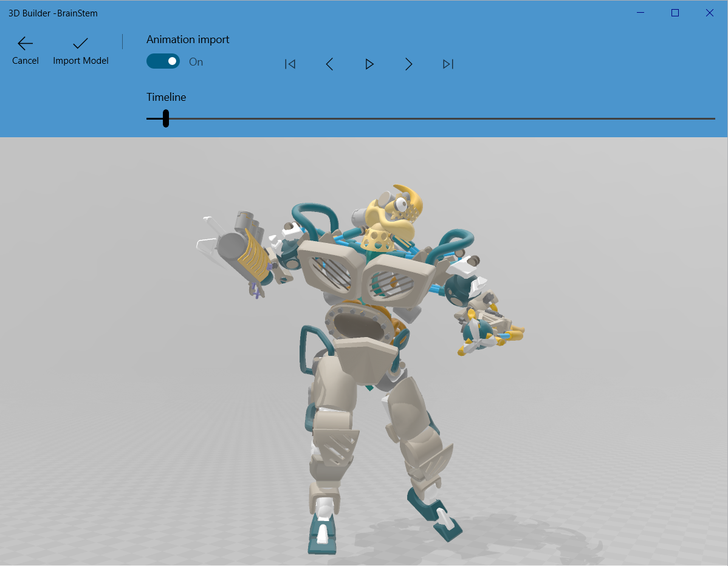Play the animation
Screen dimensions: 728x566
[x=369, y=64]
